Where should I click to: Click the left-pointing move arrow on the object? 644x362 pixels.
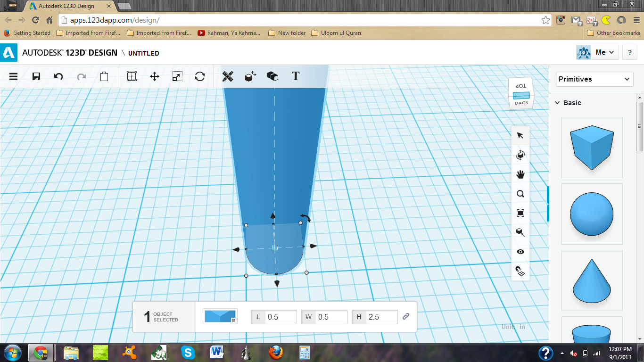point(236,249)
